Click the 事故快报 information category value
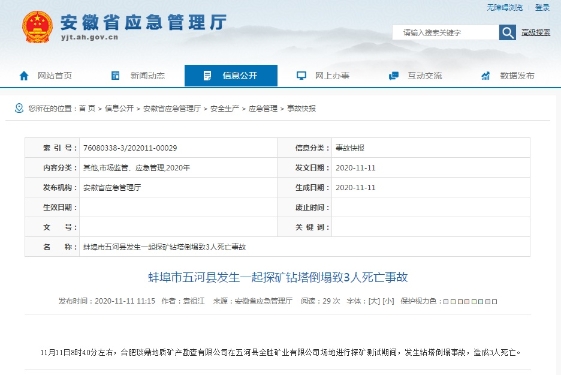 click(x=350, y=148)
